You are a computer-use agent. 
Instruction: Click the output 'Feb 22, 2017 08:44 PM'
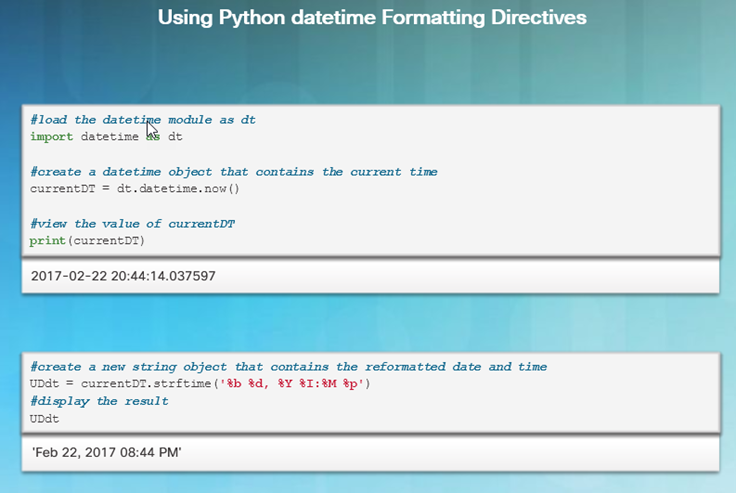[107, 452]
